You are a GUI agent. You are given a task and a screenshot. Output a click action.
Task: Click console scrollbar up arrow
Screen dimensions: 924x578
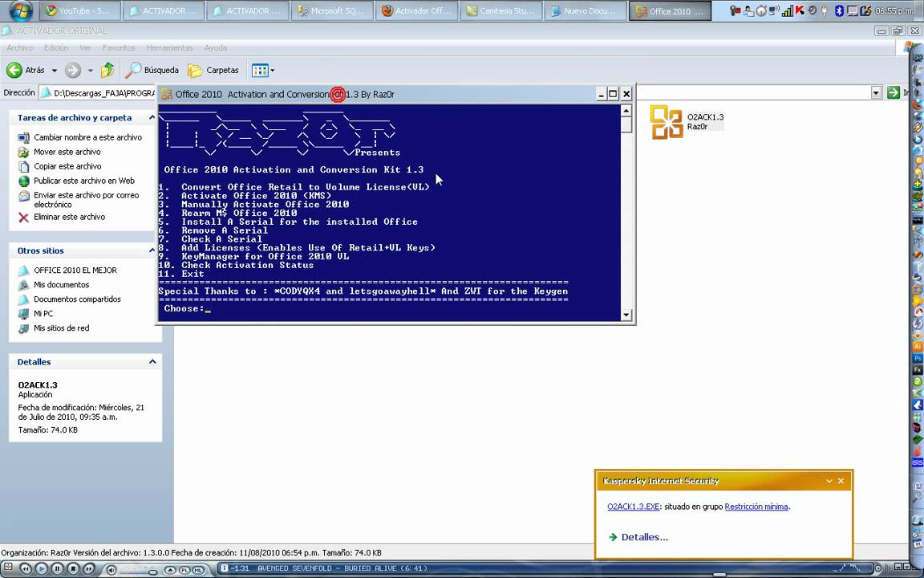click(626, 110)
